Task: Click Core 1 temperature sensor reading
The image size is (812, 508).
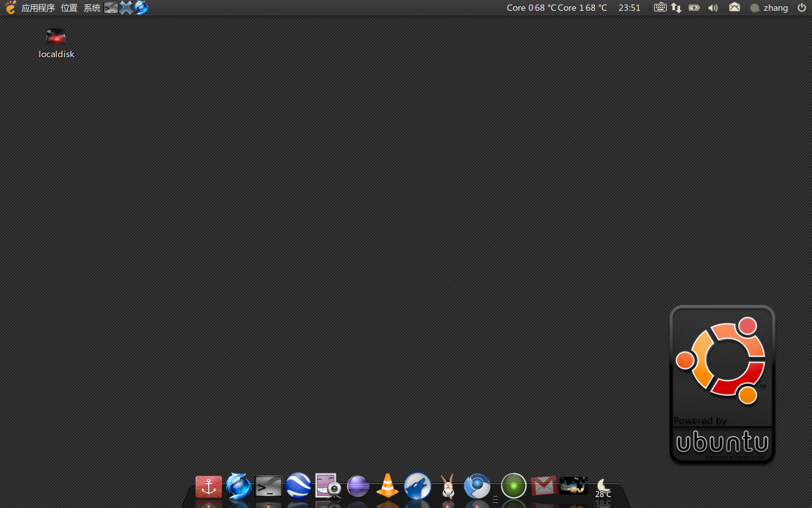Action: (x=582, y=8)
